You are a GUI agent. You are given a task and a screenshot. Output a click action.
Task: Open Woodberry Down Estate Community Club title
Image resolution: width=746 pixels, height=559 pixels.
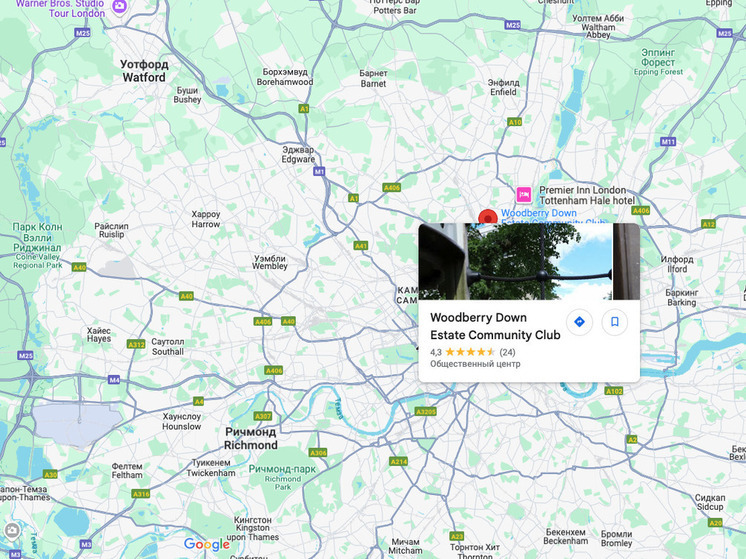495,326
